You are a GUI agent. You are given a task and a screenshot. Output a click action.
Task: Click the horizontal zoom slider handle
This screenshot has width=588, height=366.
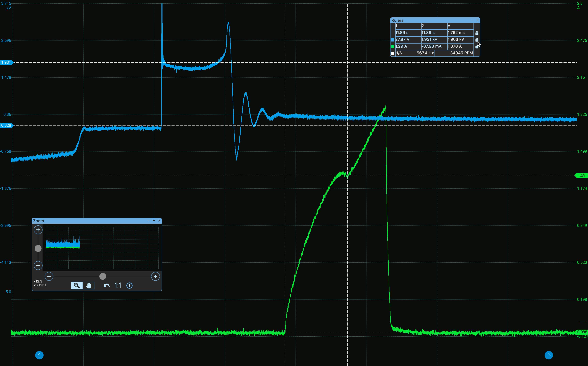click(x=103, y=276)
